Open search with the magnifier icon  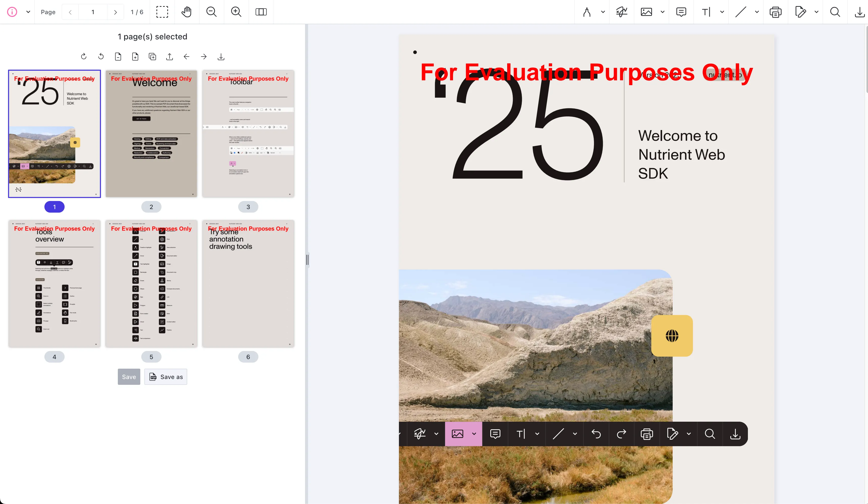(835, 12)
